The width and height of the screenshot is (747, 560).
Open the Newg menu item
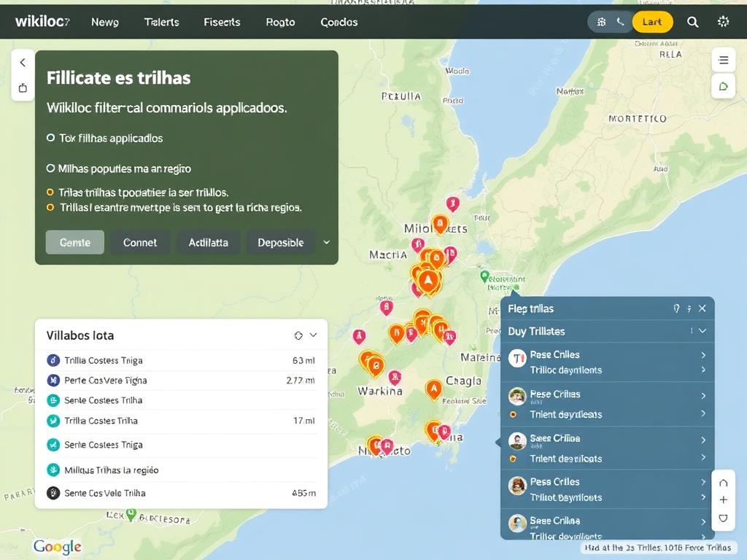[105, 22]
